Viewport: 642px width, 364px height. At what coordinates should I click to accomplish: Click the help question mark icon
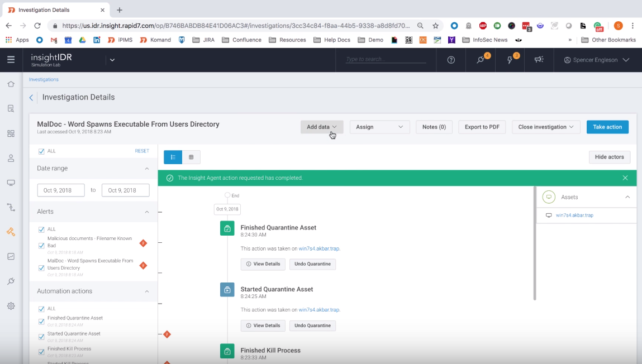[x=451, y=60]
